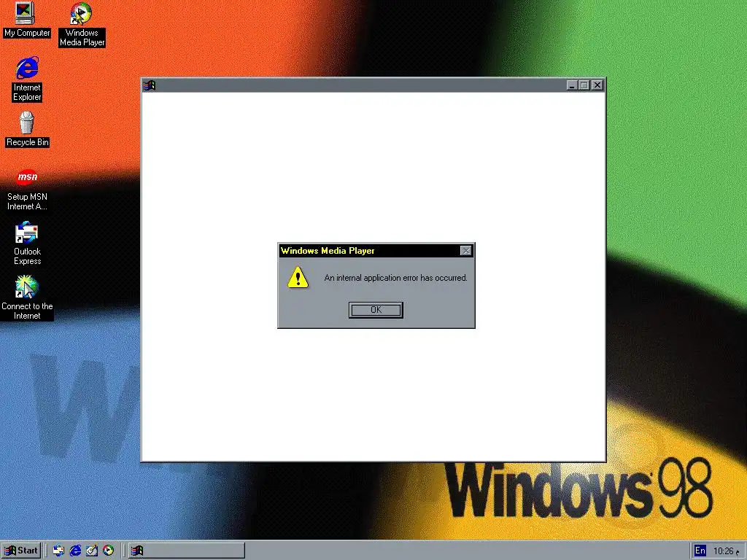Launch Internet Explorer from Quick Launch

(75, 551)
